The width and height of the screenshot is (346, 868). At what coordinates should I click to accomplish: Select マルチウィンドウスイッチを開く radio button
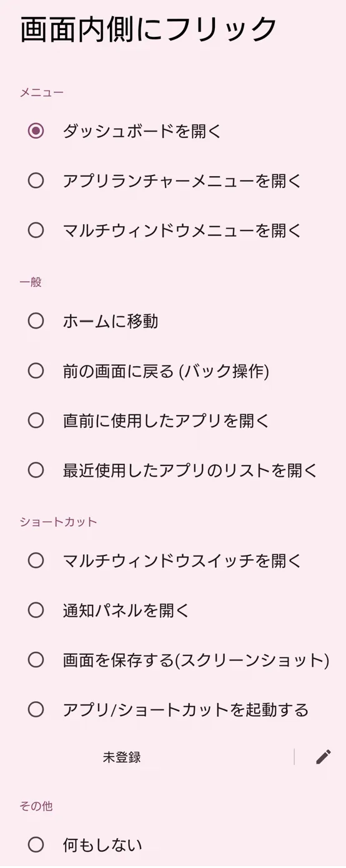[x=36, y=560]
